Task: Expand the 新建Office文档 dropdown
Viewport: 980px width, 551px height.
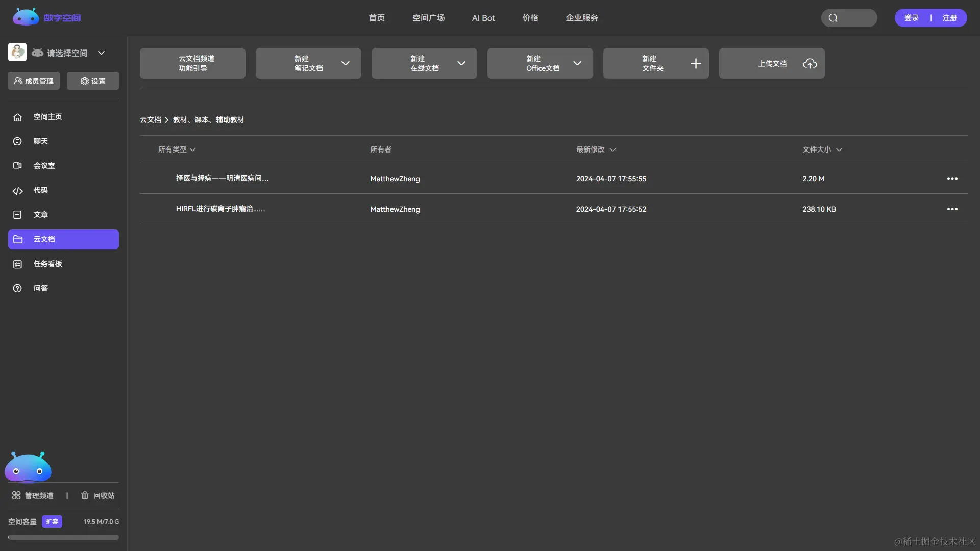Action: pos(577,63)
